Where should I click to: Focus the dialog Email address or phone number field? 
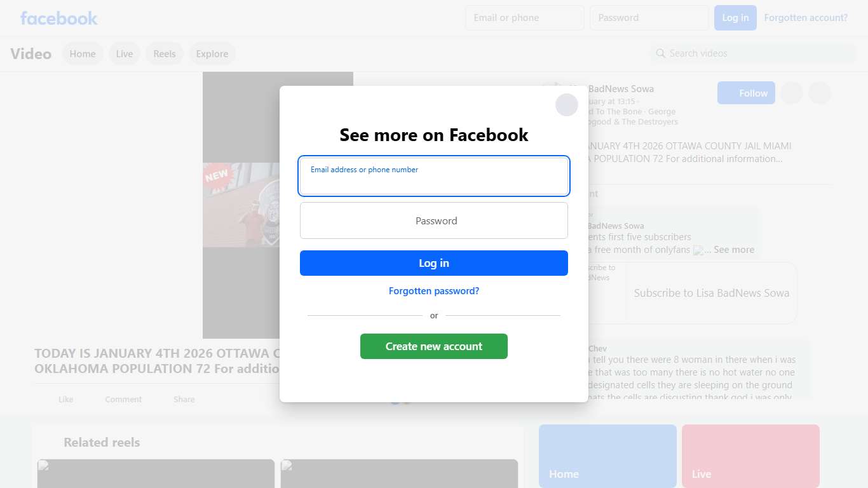[x=434, y=176]
